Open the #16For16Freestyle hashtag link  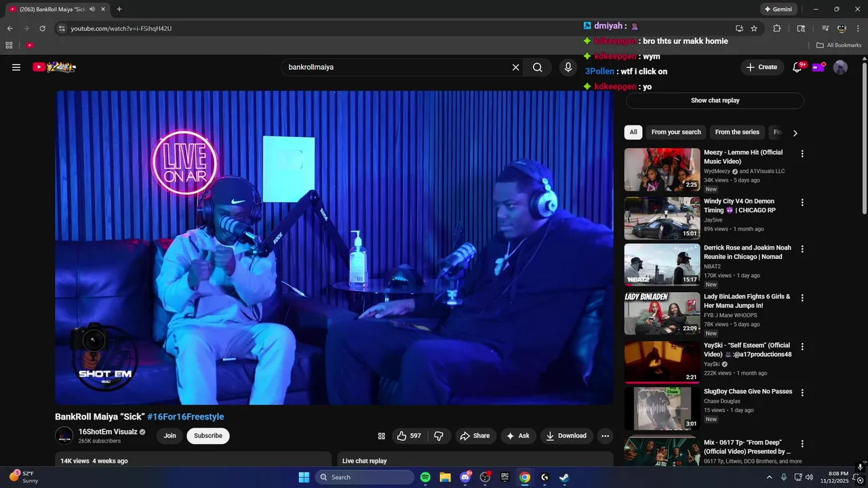(186, 417)
